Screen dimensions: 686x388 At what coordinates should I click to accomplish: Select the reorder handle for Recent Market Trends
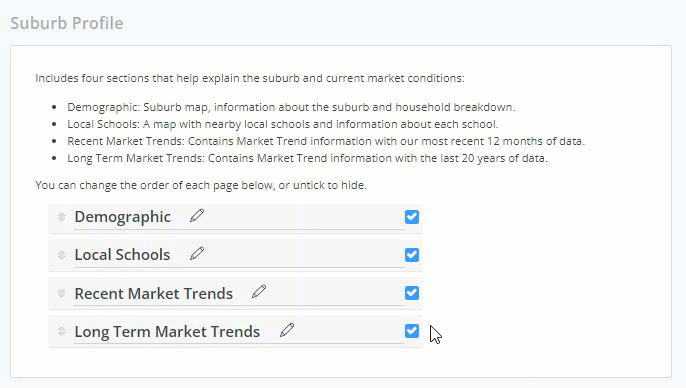[61, 293]
